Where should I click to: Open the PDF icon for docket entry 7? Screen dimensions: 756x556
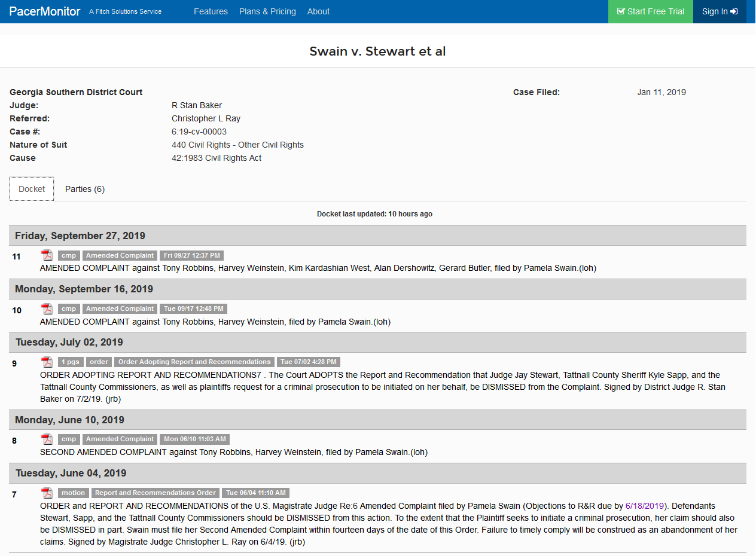pyautogui.click(x=47, y=493)
